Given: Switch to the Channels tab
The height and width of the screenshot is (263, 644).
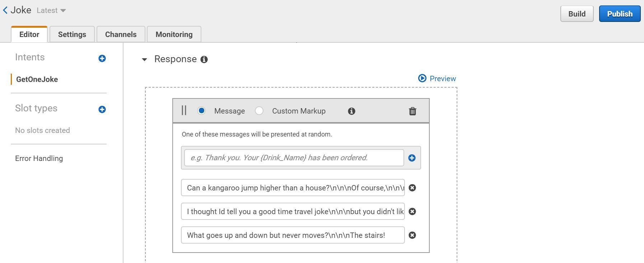Looking at the screenshot, I should (x=121, y=34).
